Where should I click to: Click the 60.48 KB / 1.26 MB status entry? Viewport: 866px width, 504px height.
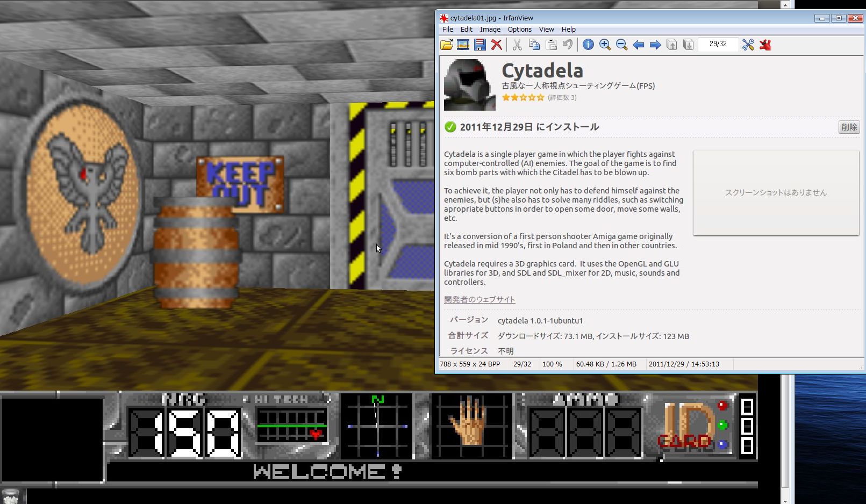point(606,364)
